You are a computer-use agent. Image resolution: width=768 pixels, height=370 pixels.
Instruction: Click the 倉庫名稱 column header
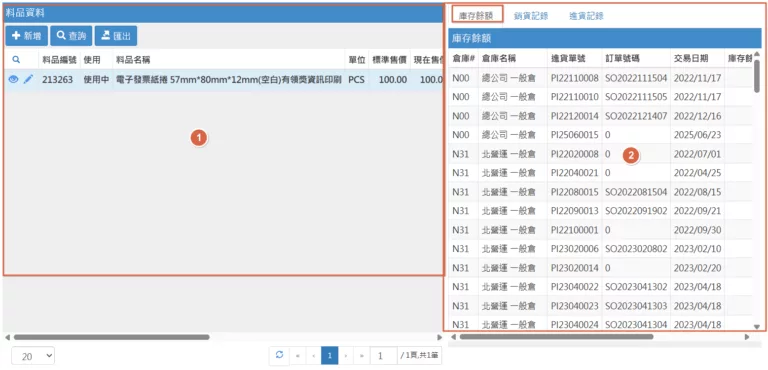[499, 58]
